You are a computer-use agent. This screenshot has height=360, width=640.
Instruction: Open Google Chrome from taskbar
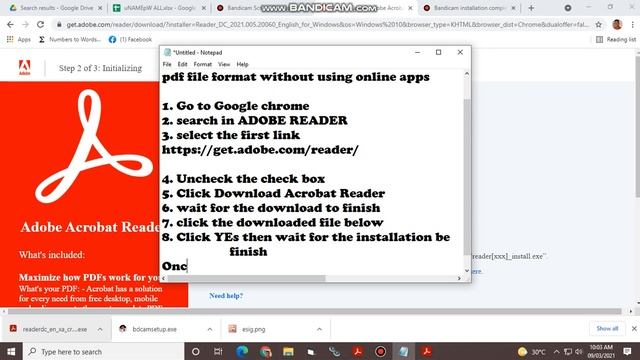coord(265,351)
